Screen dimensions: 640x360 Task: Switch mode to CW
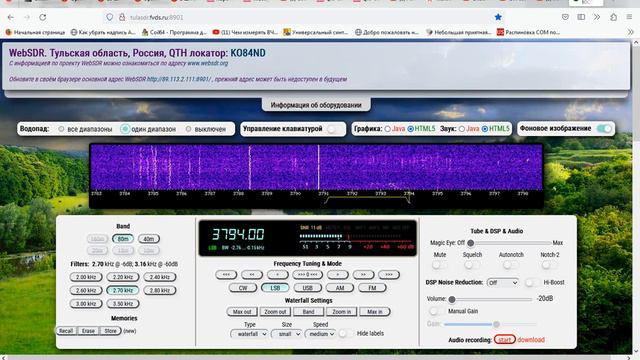[x=243, y=288]
